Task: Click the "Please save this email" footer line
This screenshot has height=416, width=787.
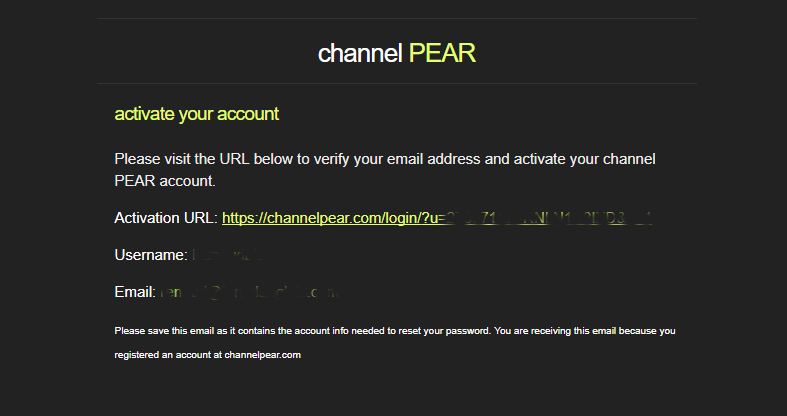Action: tap(395, 331)
